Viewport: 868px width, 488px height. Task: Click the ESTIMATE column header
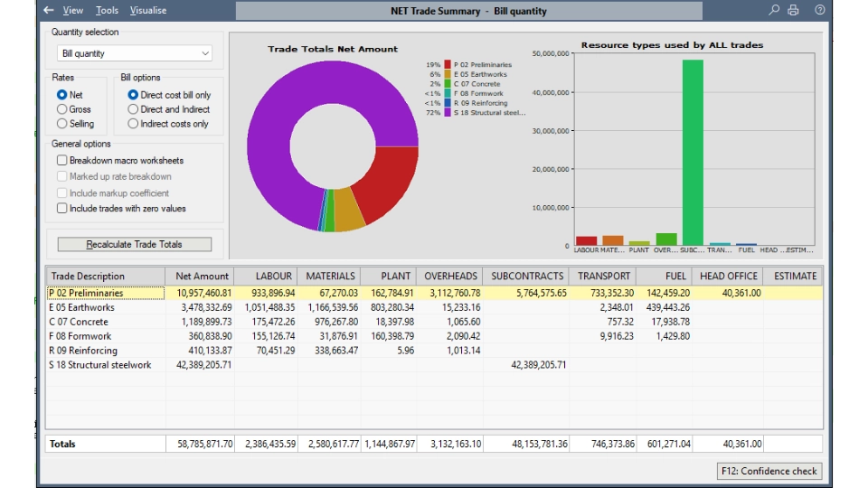coord(793,276)
